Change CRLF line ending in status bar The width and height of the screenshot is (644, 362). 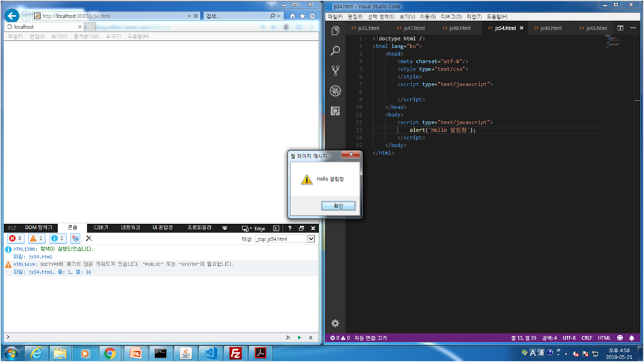click(586, 338)
